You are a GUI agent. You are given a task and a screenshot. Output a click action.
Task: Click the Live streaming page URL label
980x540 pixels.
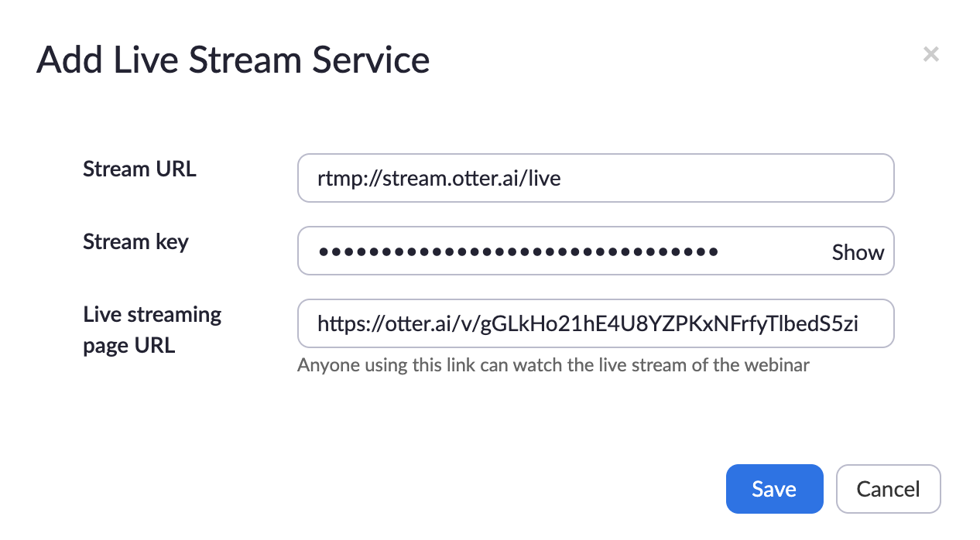[152, 330]
